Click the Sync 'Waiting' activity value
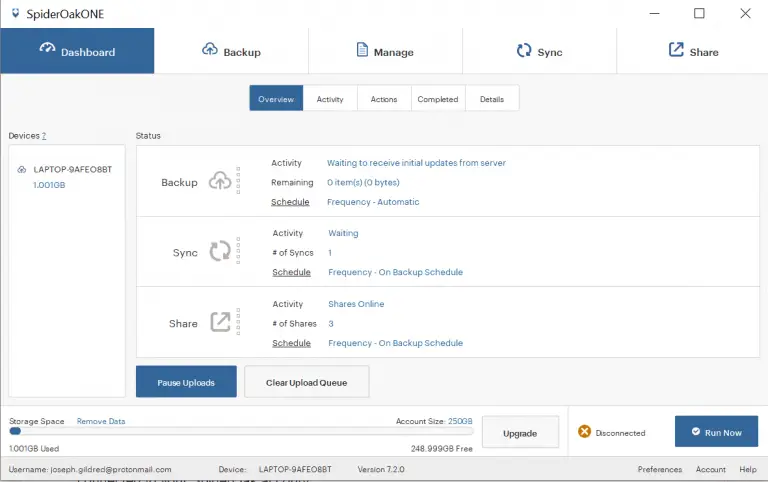 pos(343,233)
